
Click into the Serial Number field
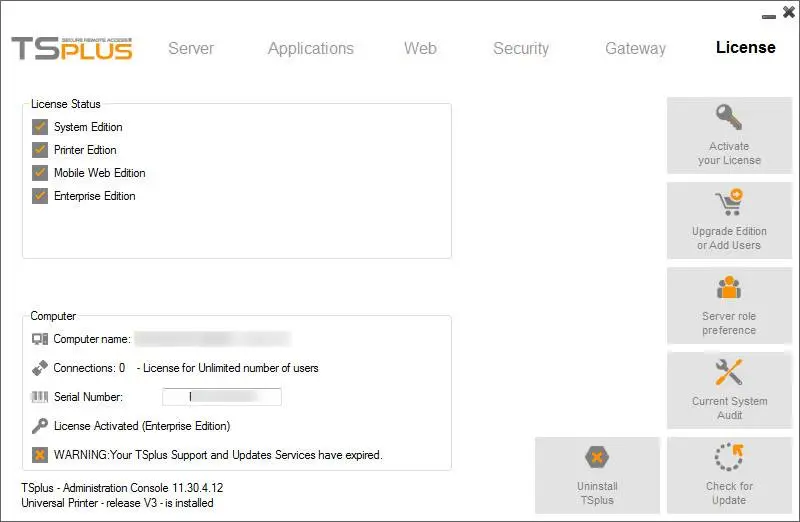[222, 396]
